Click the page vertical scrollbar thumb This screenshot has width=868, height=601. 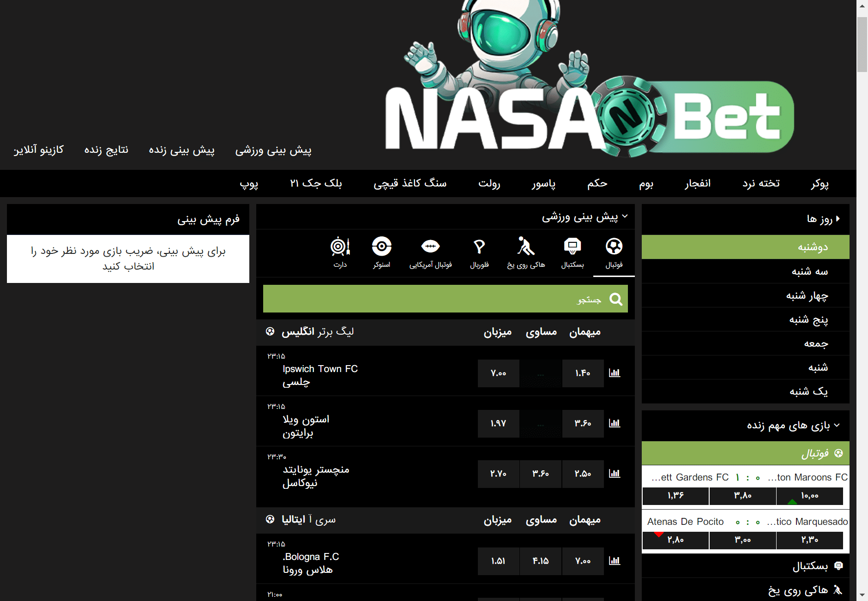pyautogui.click(x=862, y=45)
